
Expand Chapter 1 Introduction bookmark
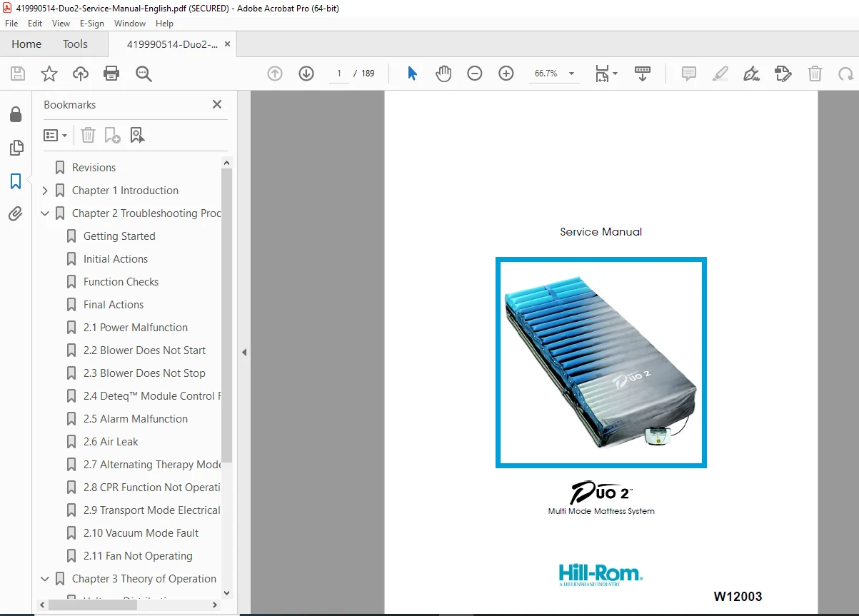point(45,191)
